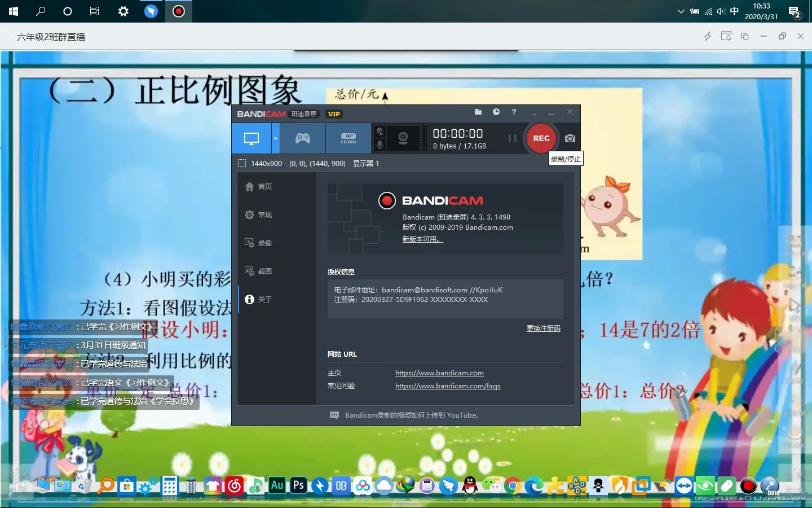The height and width of the screenshot is (508, 812).
Task: Open Bandicam output folder icon
Action: pos(478,112)
